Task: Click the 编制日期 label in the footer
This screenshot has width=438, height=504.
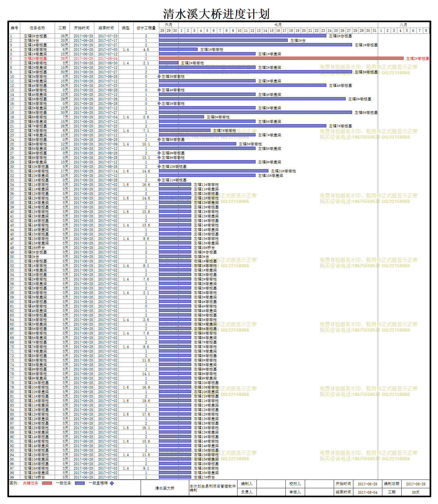Action: [x=392, y=484]
